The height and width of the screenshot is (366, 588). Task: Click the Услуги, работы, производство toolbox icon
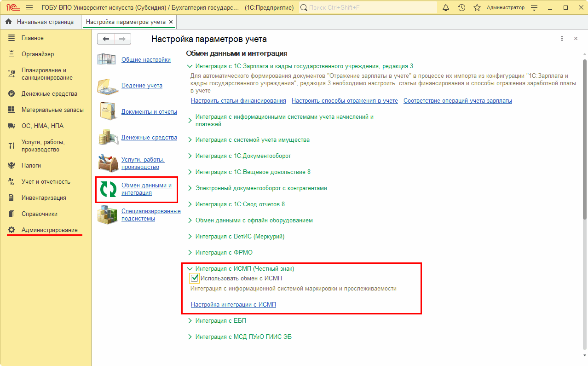pos(107,163)
